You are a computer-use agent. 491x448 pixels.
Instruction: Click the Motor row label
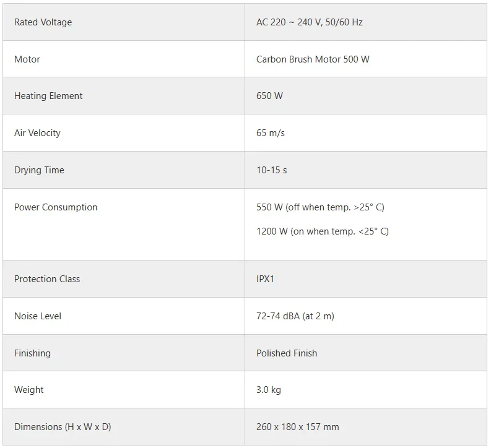click(27, 59)
